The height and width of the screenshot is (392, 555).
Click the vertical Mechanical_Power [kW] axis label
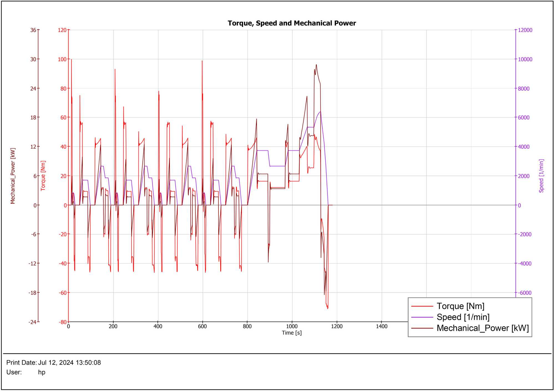(13, 176)
